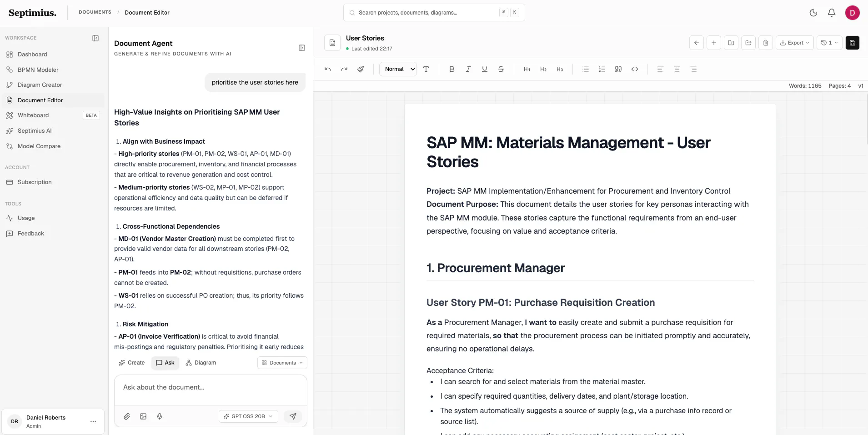The height and width of the screenshot is (435, 868).
Task: Apply italic text formatting
Action: (468, 69)
